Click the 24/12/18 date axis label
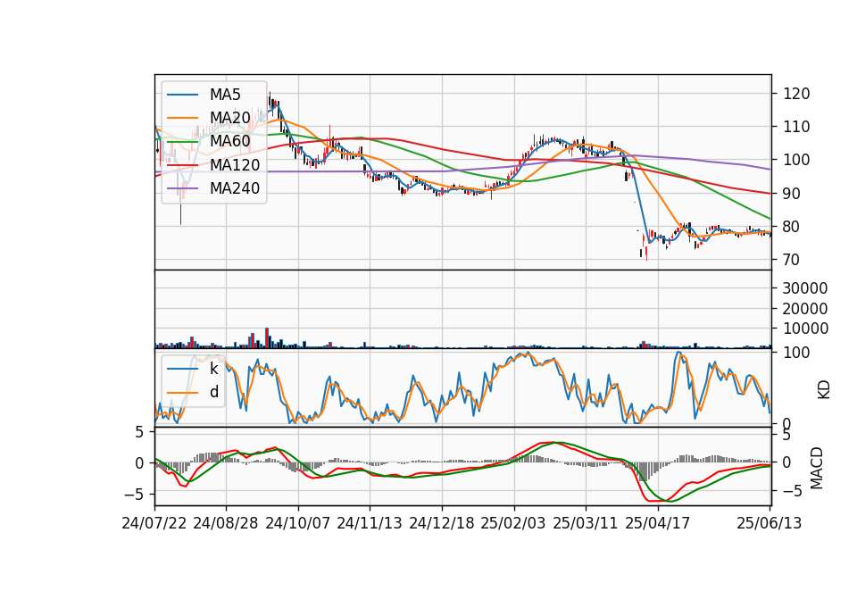857x616 pixels. pyautogui.click(x=442, y=523)
